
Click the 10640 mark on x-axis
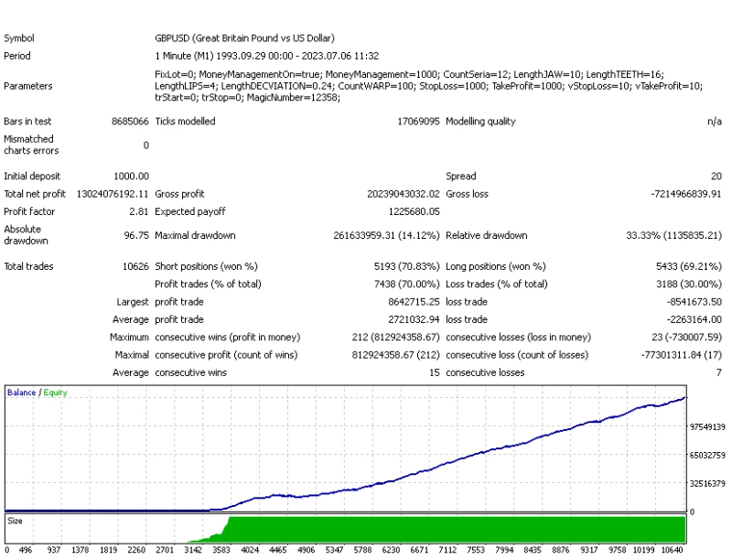click(672, 551)
